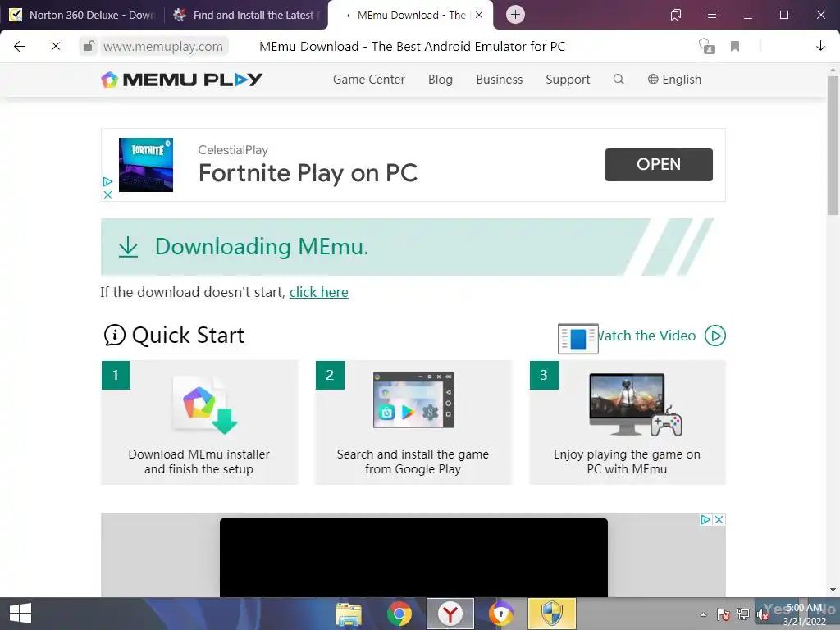
Task: Open the Windows Start menu
Action: coord(21,614)
